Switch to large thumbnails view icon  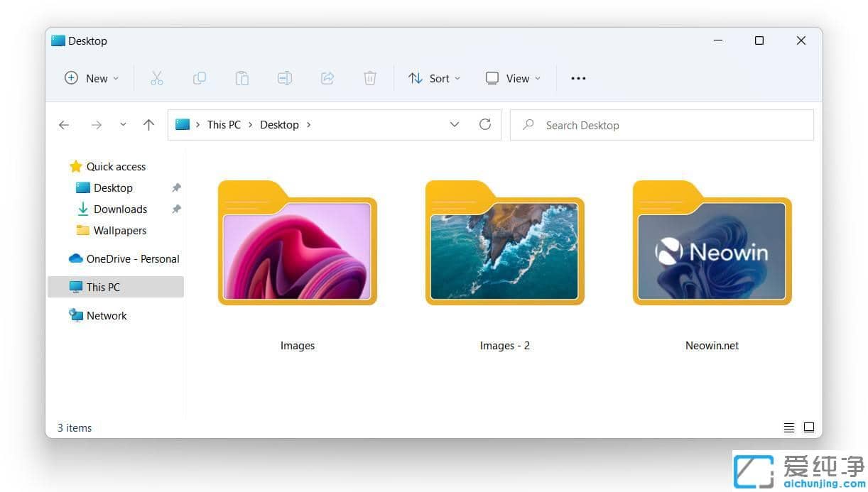809,427
